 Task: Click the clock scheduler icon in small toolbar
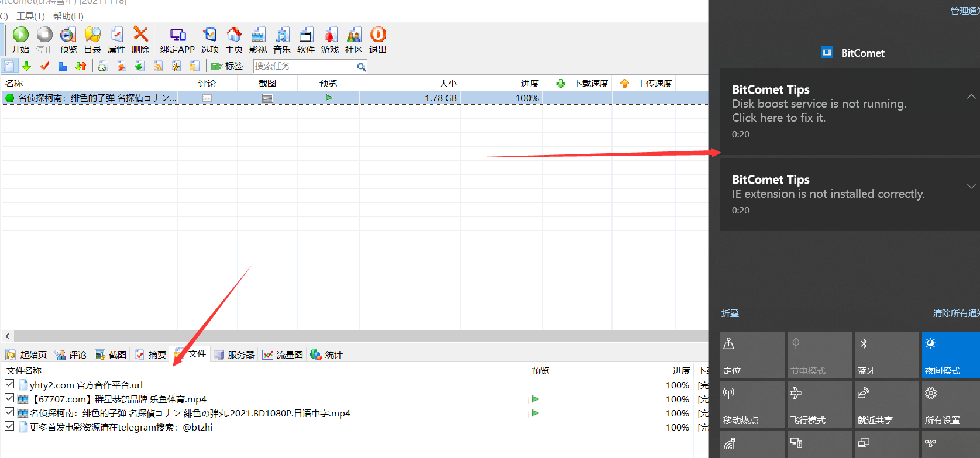102,66
